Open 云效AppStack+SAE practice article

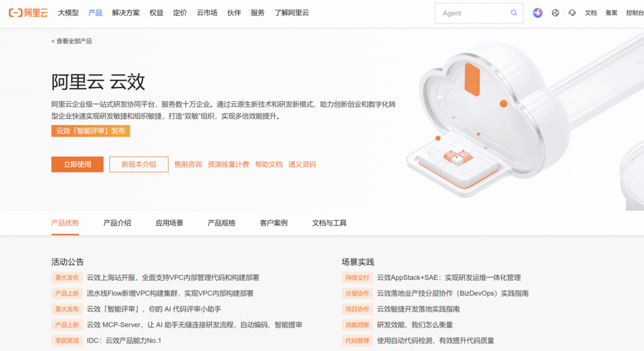449,277
